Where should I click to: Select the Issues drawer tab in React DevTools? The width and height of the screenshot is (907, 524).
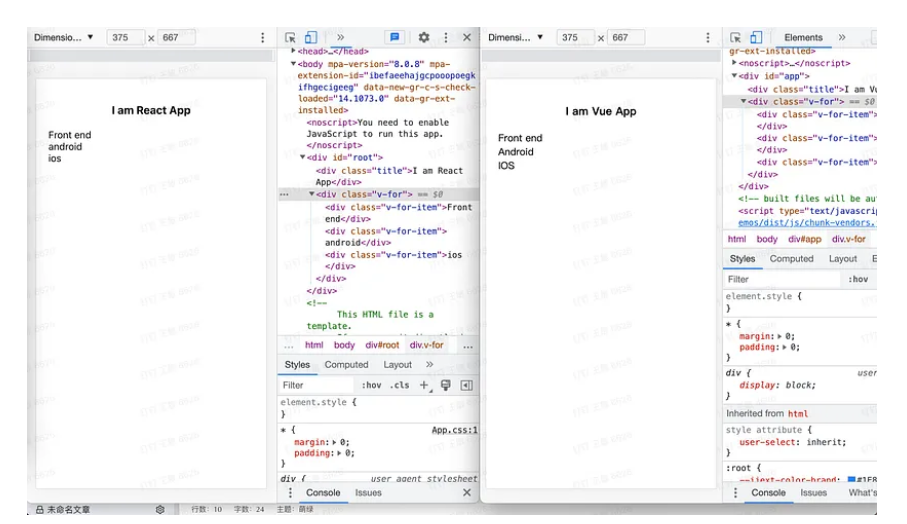pyautogui.click(x=368, y=493)
